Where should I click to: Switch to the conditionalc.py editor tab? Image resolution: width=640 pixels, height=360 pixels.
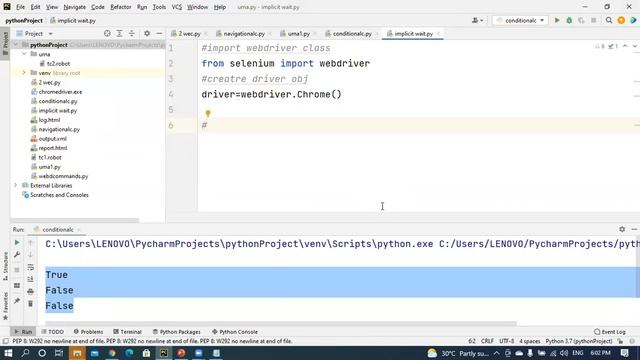click(352, 33)
